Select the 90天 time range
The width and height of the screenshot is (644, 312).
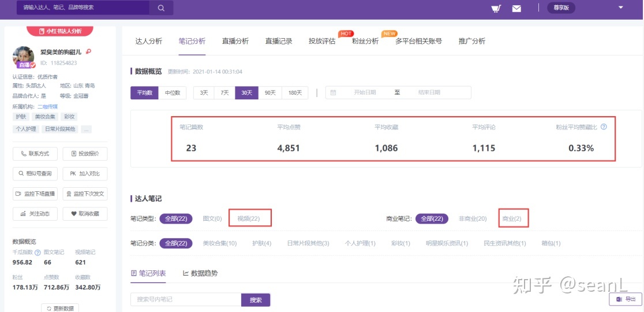click(270, 93)
